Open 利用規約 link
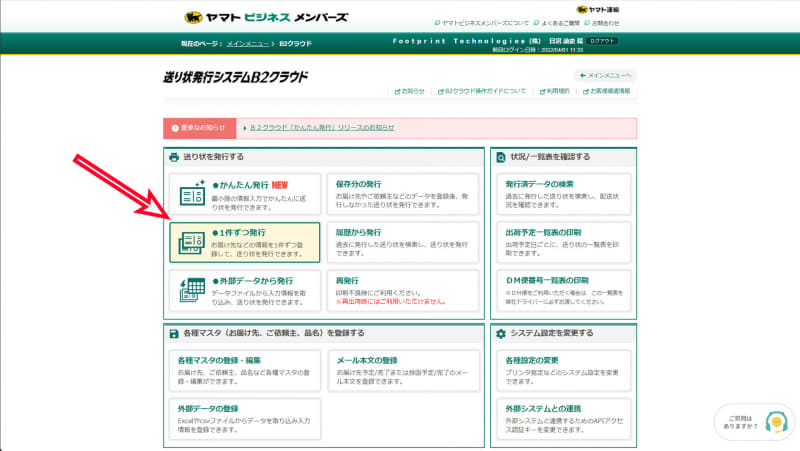The image size is (800, 451). (555, 91)
